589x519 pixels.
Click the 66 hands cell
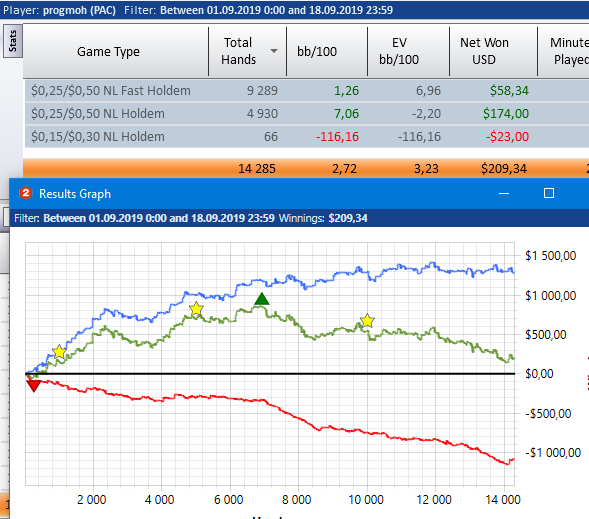(271, 136)
